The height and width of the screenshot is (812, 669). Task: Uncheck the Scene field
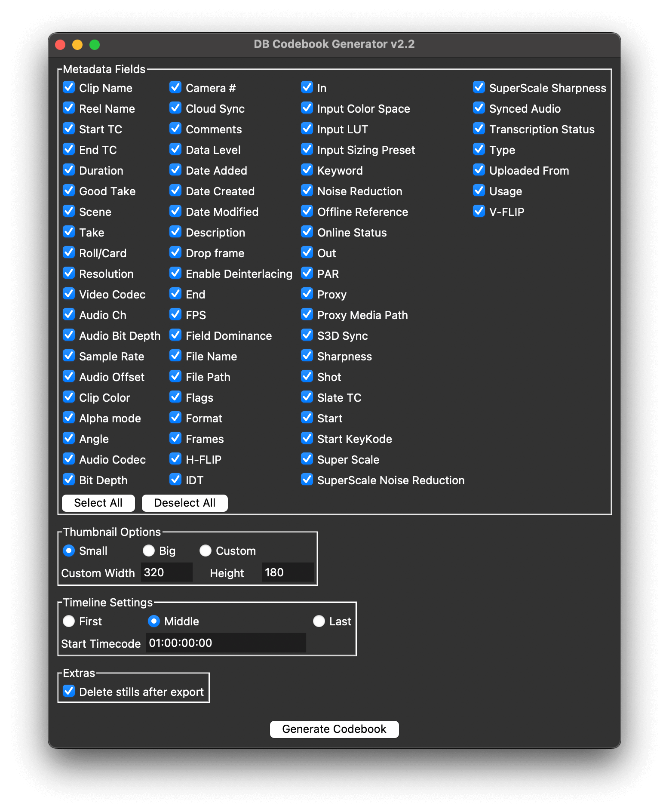point(69,211)
